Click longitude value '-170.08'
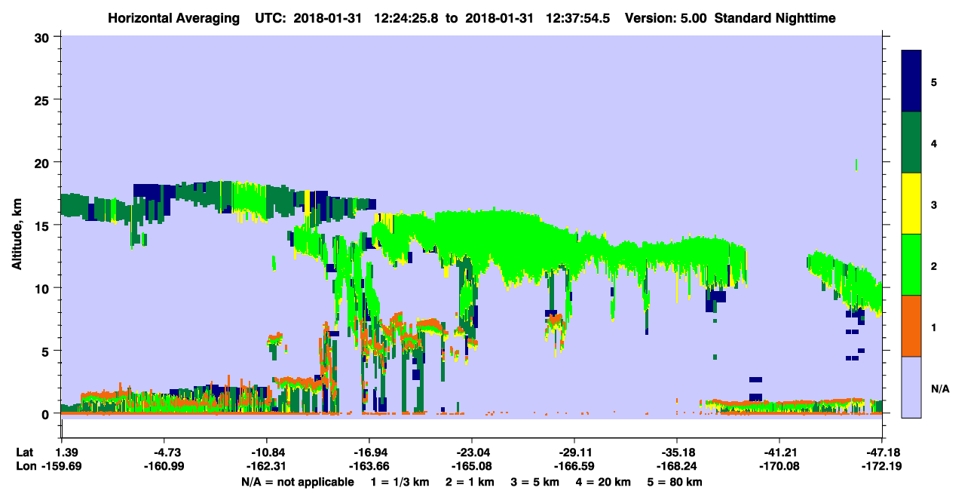 779,467
